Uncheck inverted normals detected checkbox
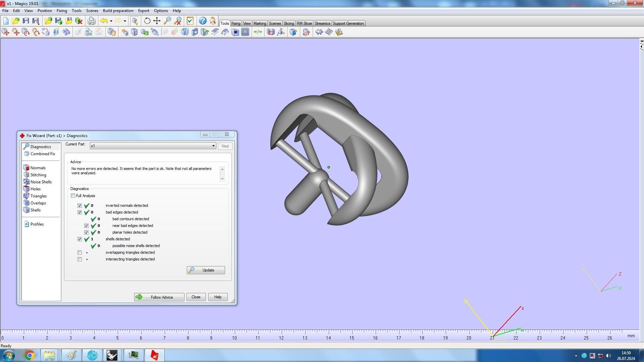The height and width of the screenshot is (362, 644). 79,205
